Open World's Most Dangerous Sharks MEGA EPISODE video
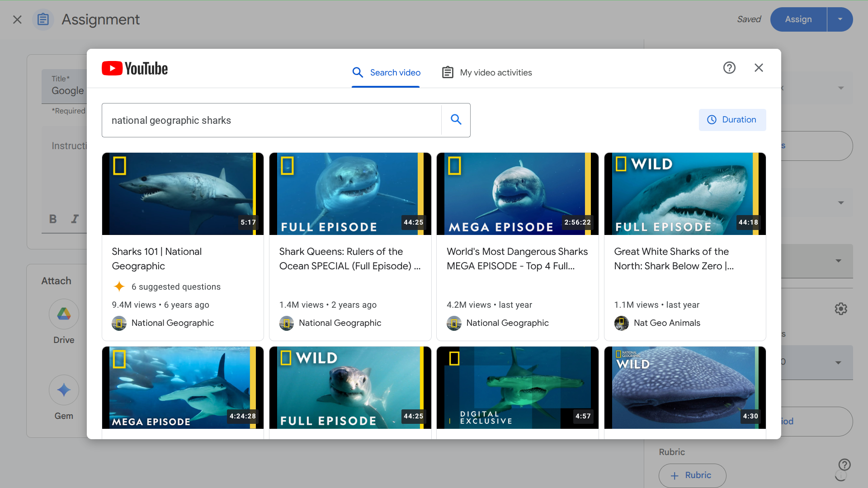This screenshot has height=488, width=868. (517, 258)
